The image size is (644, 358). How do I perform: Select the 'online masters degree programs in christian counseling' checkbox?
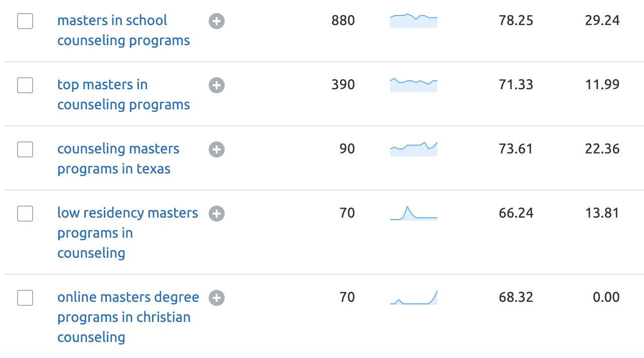coord(25,298)
